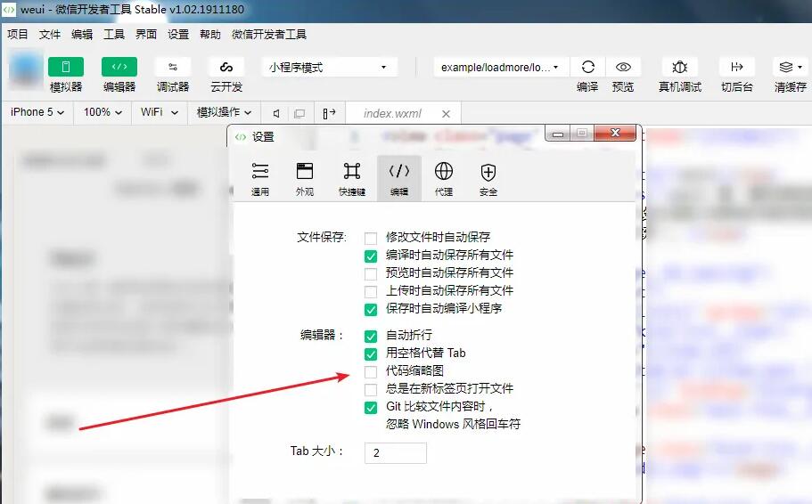Click the Tab size (Tab 大小) input field
The width and height of the screenshot is (812, 504).
[x=396, y=452]
